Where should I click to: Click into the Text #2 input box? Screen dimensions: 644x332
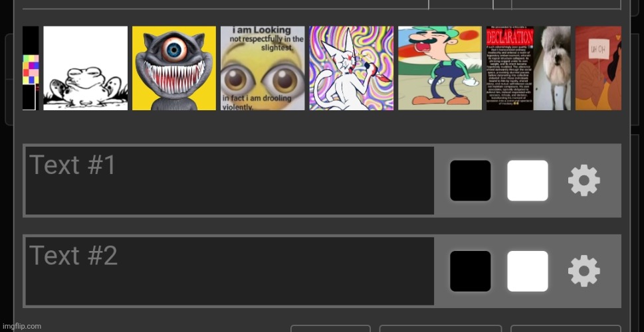pos(229,272)
